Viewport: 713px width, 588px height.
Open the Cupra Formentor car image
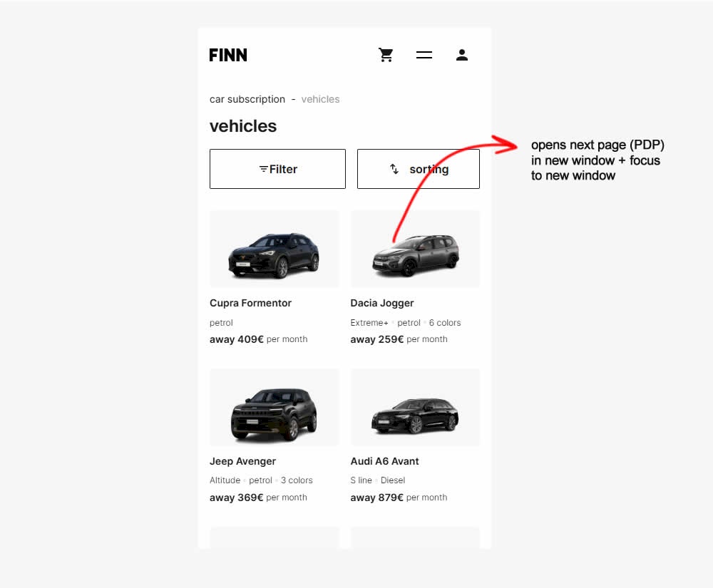pyautogui.click(x=274, y=249)
